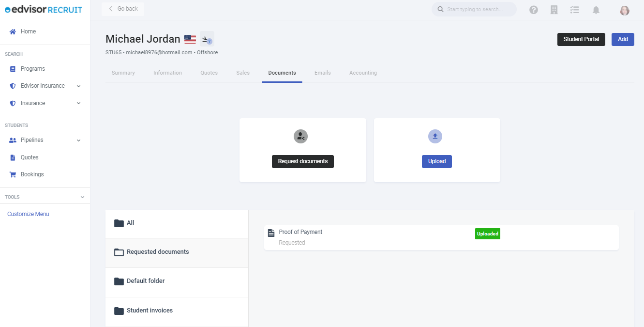Viewport: 644px width, 327px height.
Task: Switch to the Summary tab
Action: [123, 73]
